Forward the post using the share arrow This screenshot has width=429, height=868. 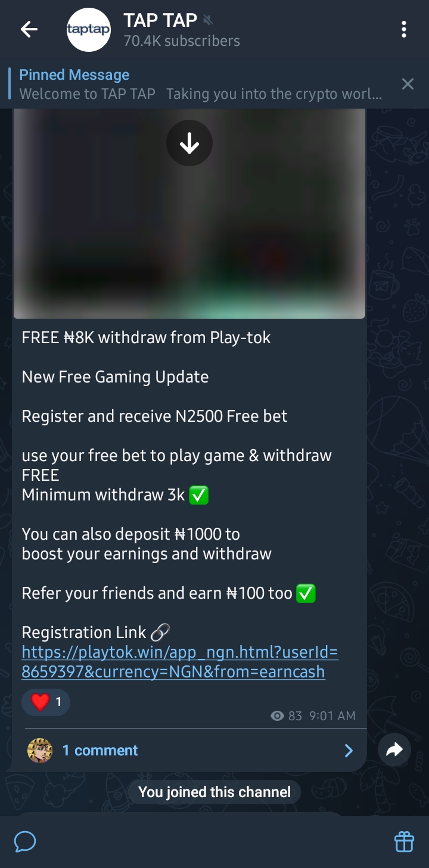[x=394, y=750]
